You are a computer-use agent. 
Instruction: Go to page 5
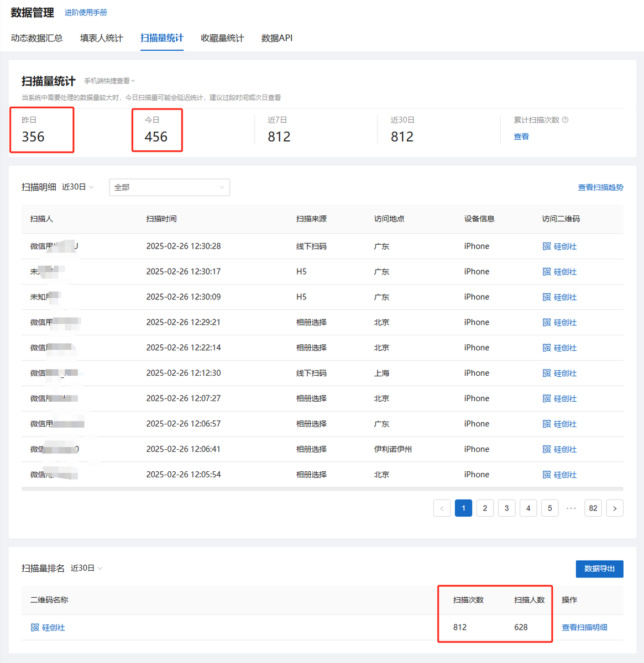tap(549, 508)
